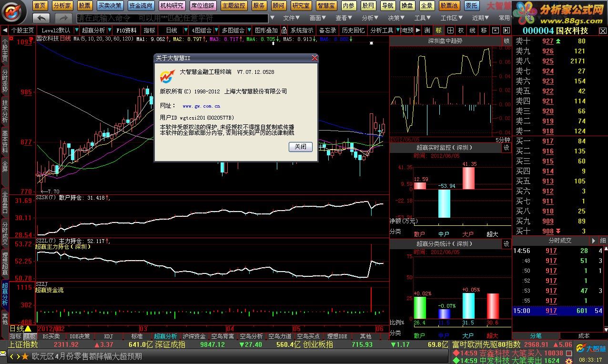Viewport: 608px width, 364px height.
Task: Switch to the 技术分析 side tab
Action: click(5, 111)
